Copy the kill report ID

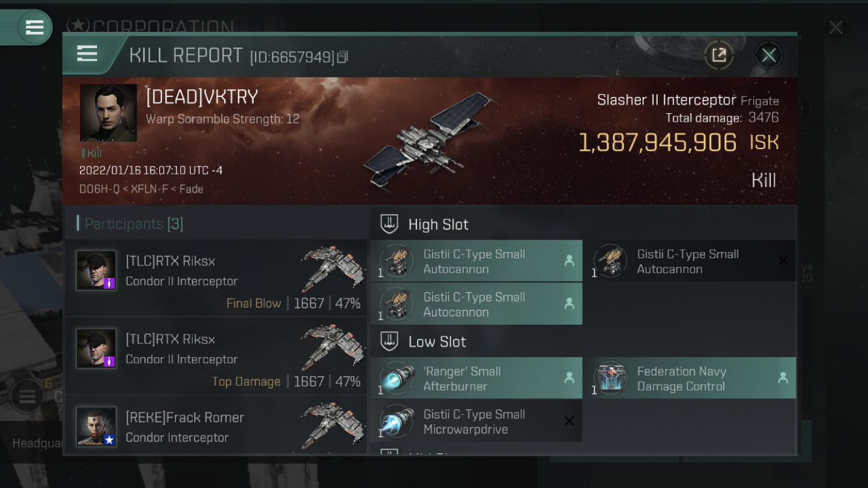point(343,57)
